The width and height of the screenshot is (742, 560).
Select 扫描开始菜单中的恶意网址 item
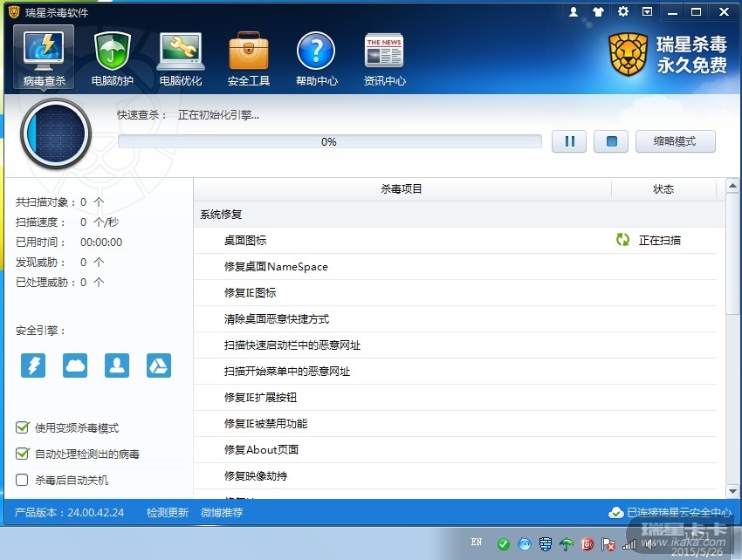click(x=455, y=372)
